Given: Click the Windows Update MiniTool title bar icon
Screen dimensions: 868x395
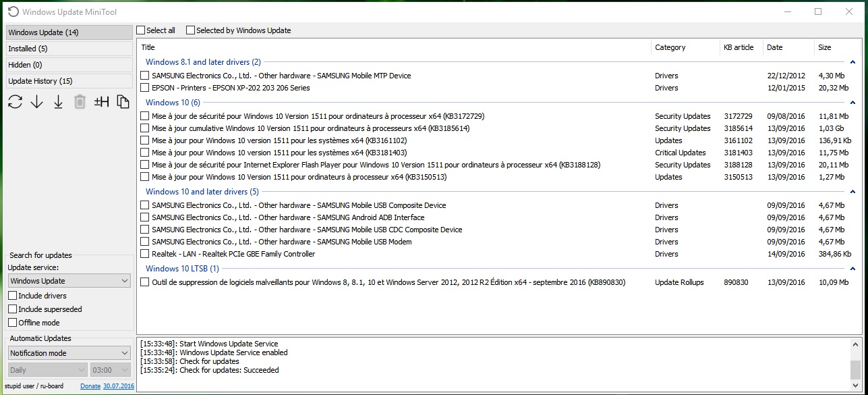Looking at the screenshot, I should (13, 11).
